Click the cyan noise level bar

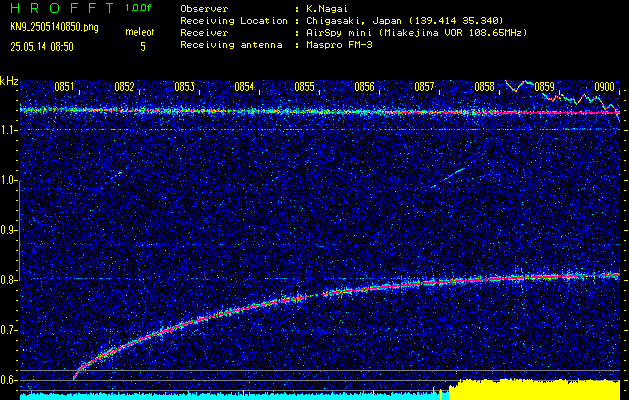coord(234,396)
